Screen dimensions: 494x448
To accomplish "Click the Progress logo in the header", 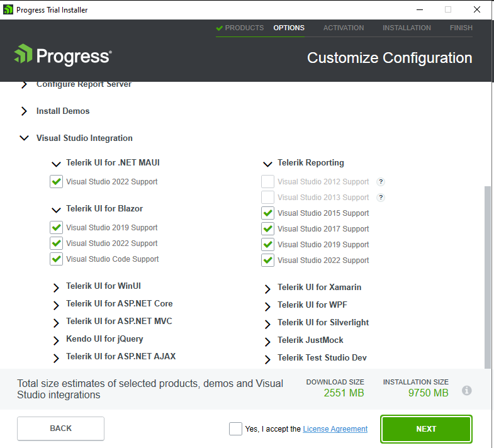I will (x=62, y=56).
